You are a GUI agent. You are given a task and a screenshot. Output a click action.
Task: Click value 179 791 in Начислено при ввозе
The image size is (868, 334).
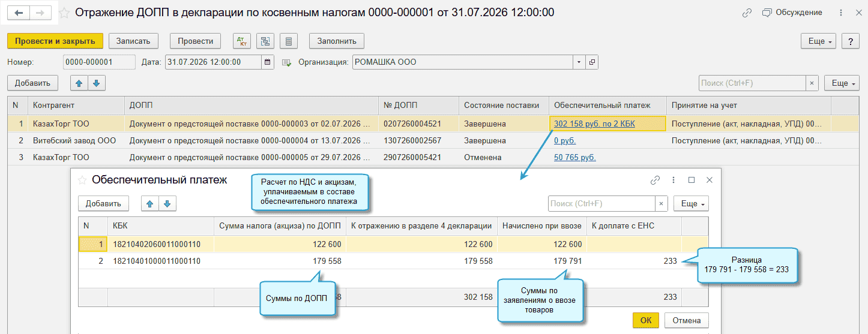point(567,261)
